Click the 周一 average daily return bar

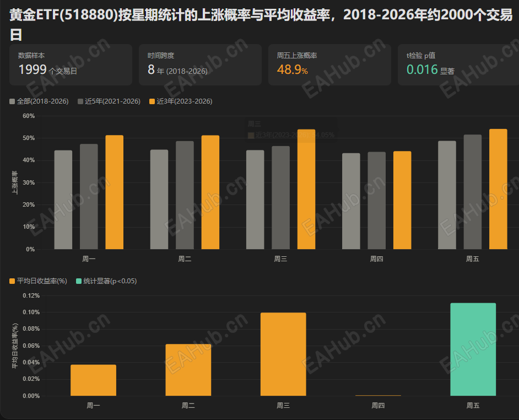93,380
